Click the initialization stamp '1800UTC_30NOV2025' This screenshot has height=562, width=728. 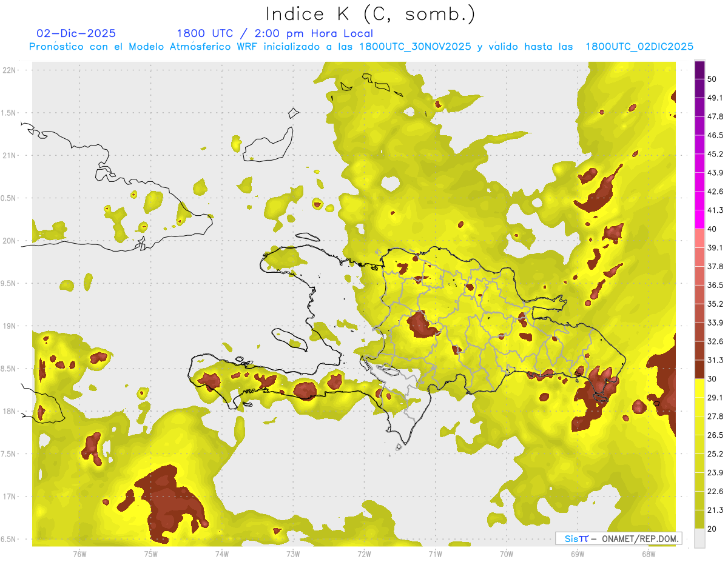coord(415,47)
